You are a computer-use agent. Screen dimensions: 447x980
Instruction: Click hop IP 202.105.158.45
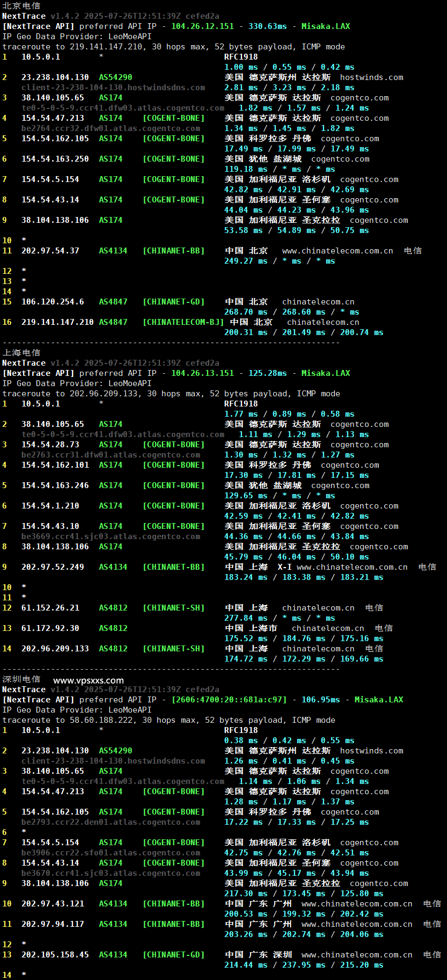[55, 955]
